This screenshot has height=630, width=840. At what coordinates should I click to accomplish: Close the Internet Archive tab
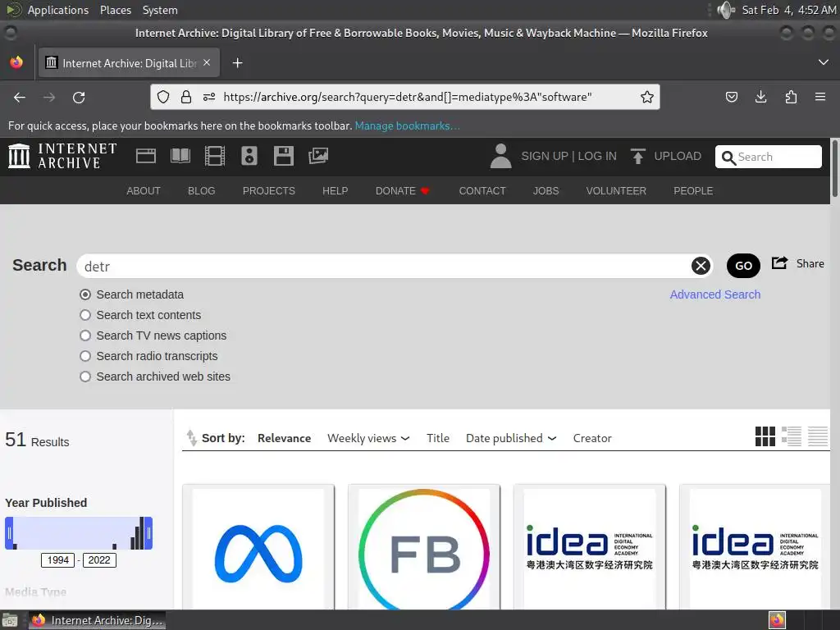(207, 62)
